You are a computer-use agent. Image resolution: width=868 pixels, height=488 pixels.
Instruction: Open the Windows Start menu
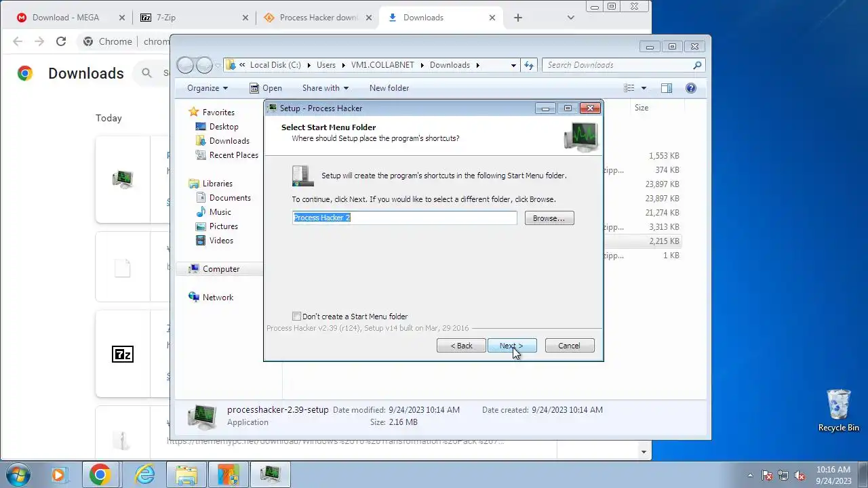18,475
